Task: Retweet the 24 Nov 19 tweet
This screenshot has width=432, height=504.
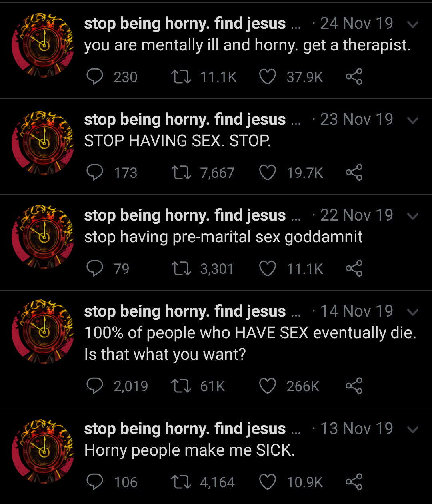Action: 181,76
